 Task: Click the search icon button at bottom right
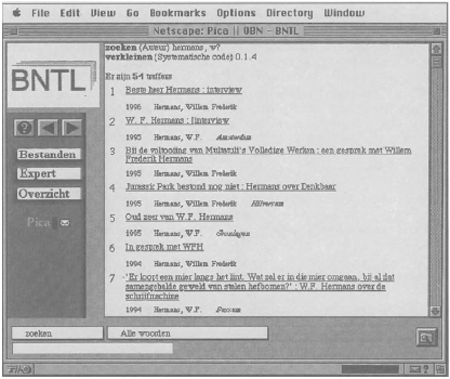tap(426, 337)
